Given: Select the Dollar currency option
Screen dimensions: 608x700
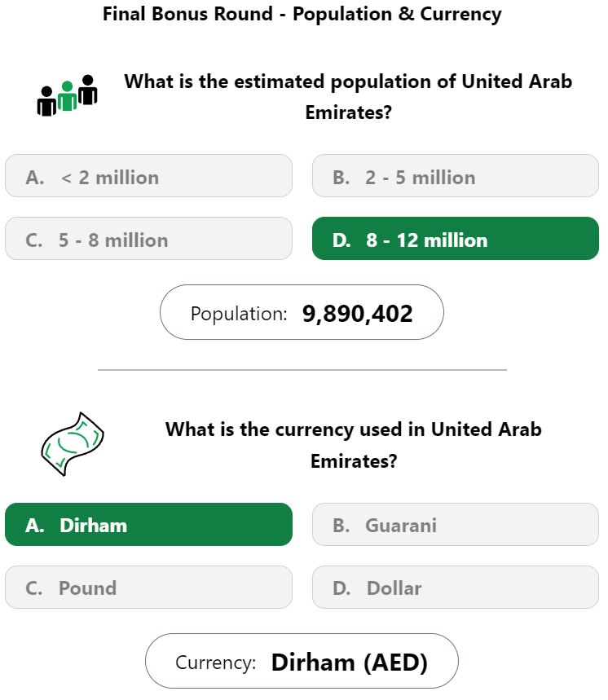Looking at the screenshot, I should click(x=456, y=587).
